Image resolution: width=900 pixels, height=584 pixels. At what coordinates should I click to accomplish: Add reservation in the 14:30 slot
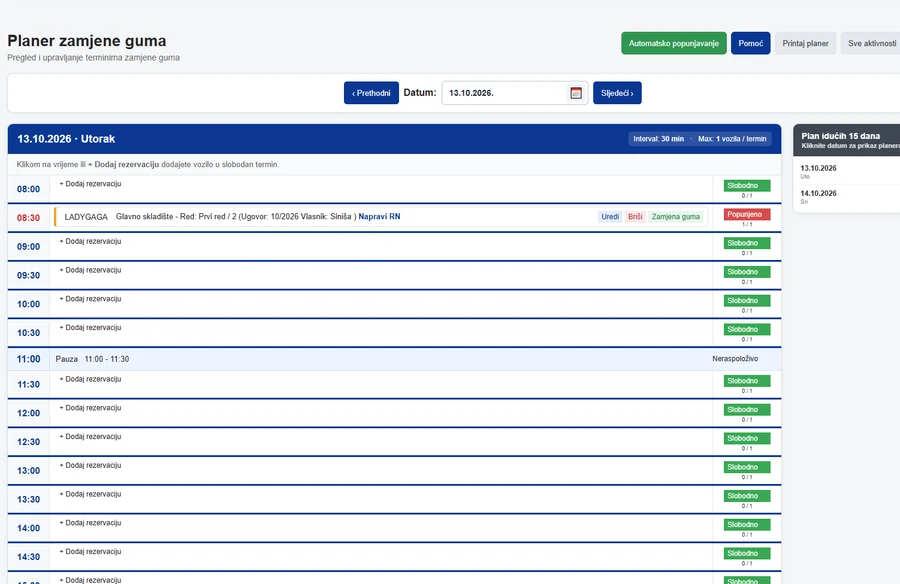coord(90,551)
